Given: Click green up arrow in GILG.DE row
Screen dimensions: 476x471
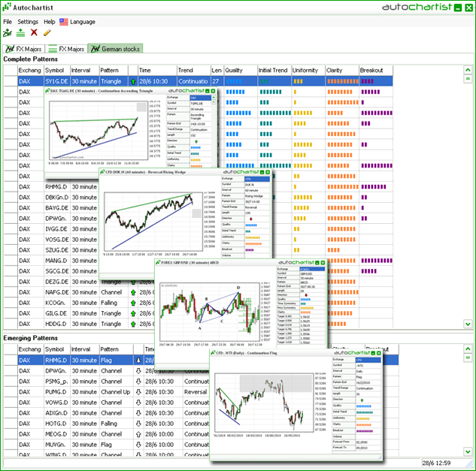Looking at the screenshot, I should 133,313.
